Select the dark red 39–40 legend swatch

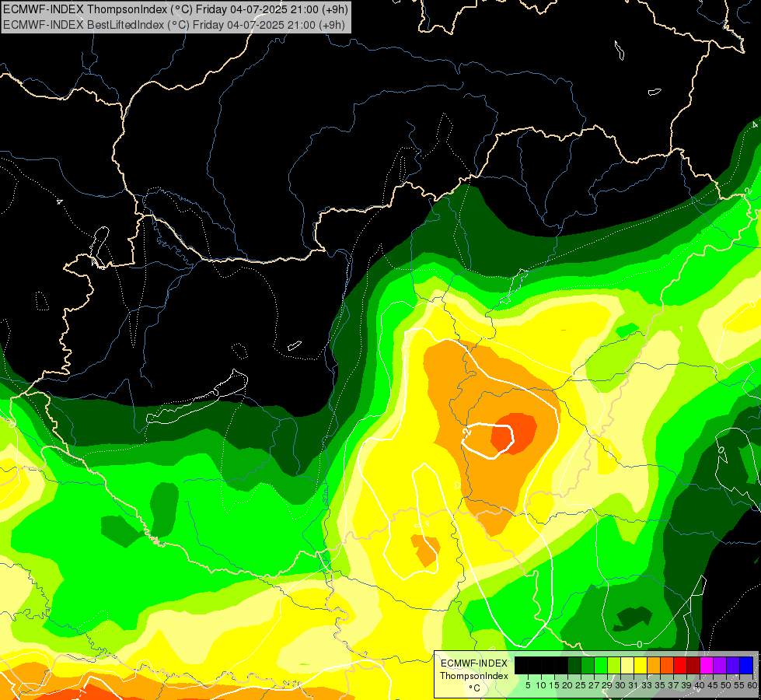pyautogui.click(x=693, y=665)
